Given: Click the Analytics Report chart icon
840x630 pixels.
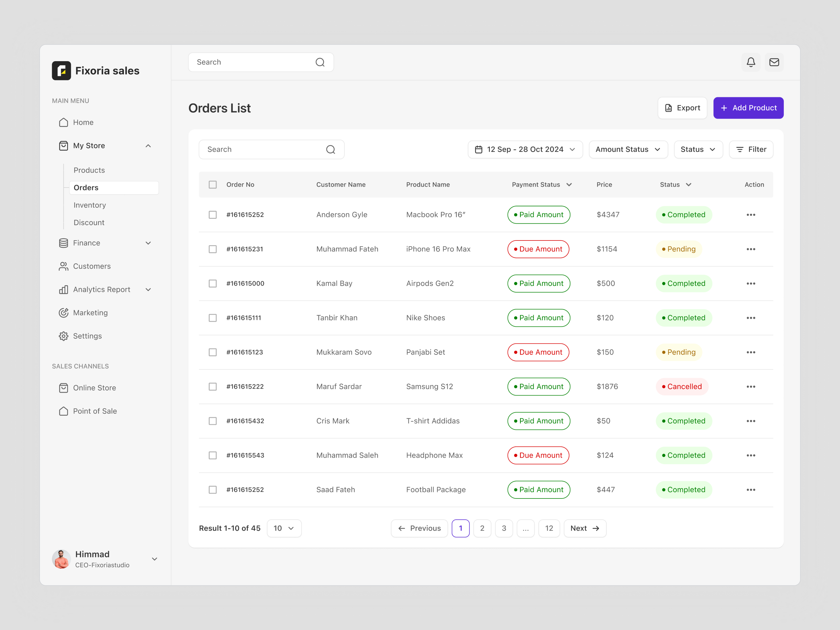Looking at the screenshot, I should tap(64, 289).
